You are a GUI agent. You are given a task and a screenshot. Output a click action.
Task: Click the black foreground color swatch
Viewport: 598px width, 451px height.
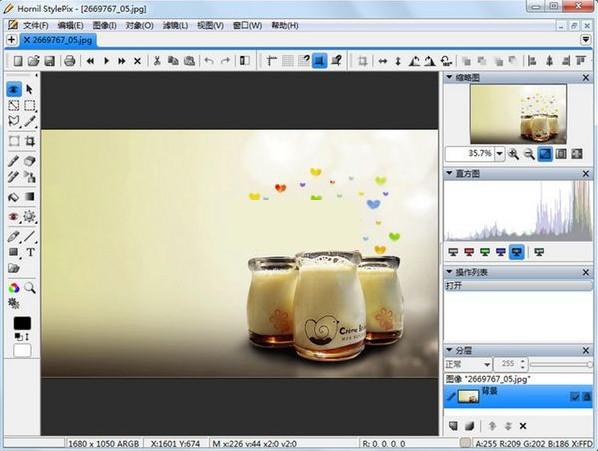pos(22,323)
